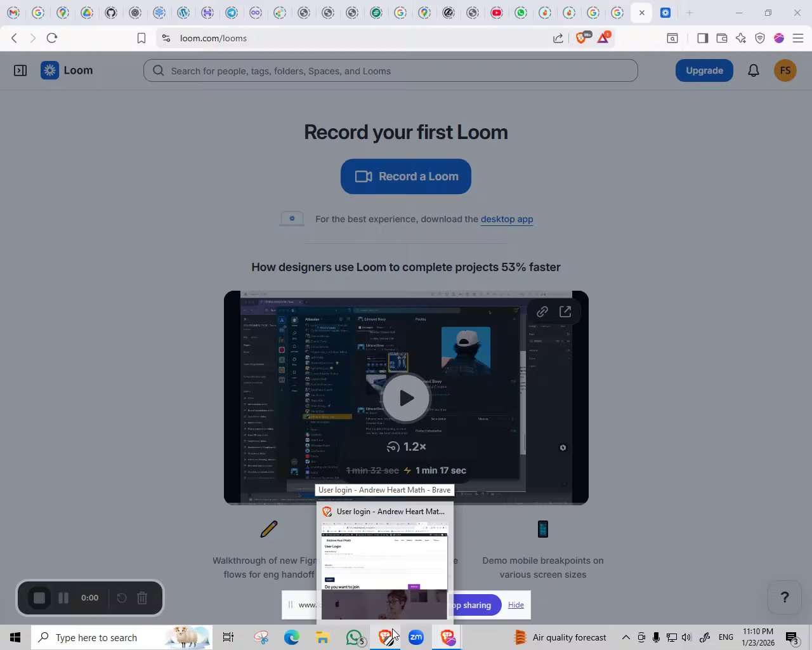Open video in new window icon
Screen dimensions: 812x650
565,312
